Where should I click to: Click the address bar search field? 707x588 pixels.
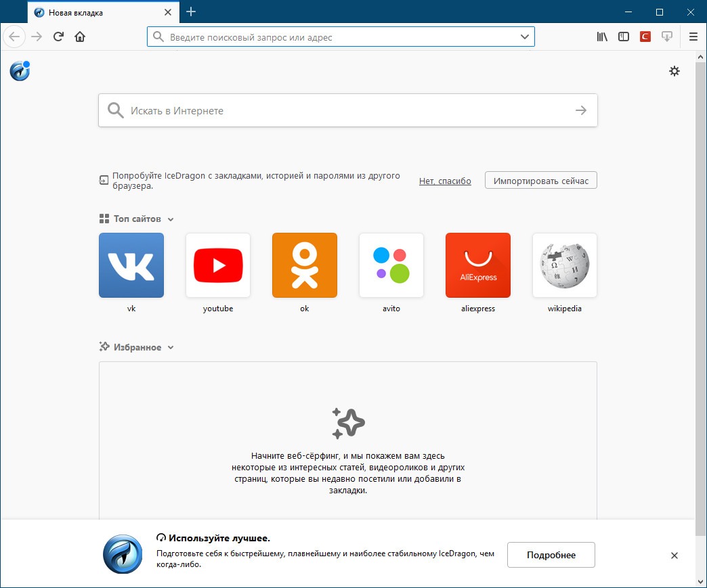341,37
